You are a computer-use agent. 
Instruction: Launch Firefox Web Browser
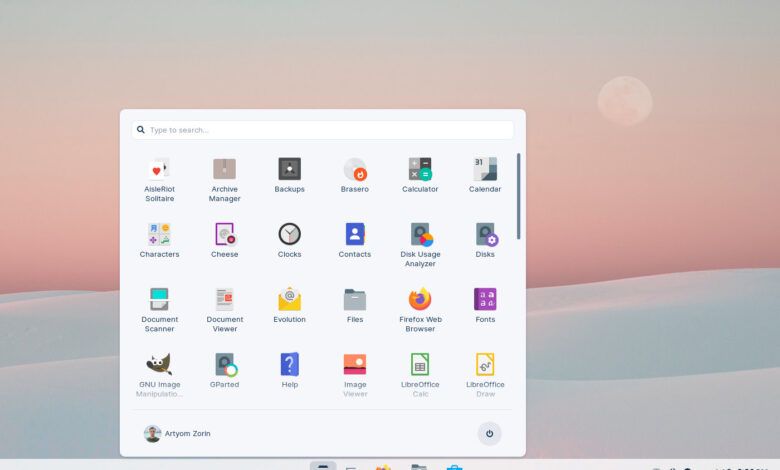coord(420,309)
